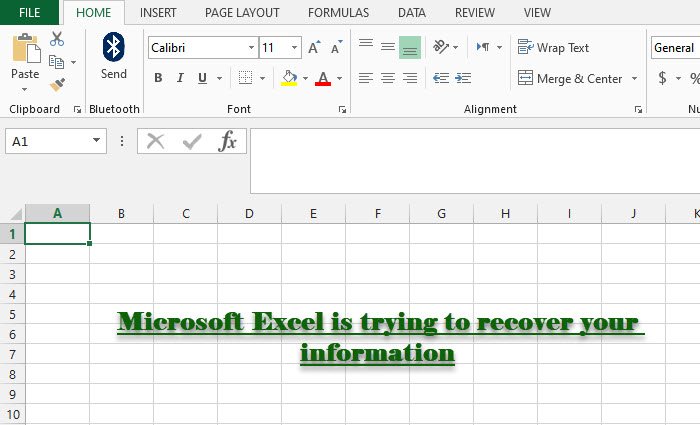700x425 pixels.
Task: Open underline style dropdown arrow
Action: (x=219, y=78)
